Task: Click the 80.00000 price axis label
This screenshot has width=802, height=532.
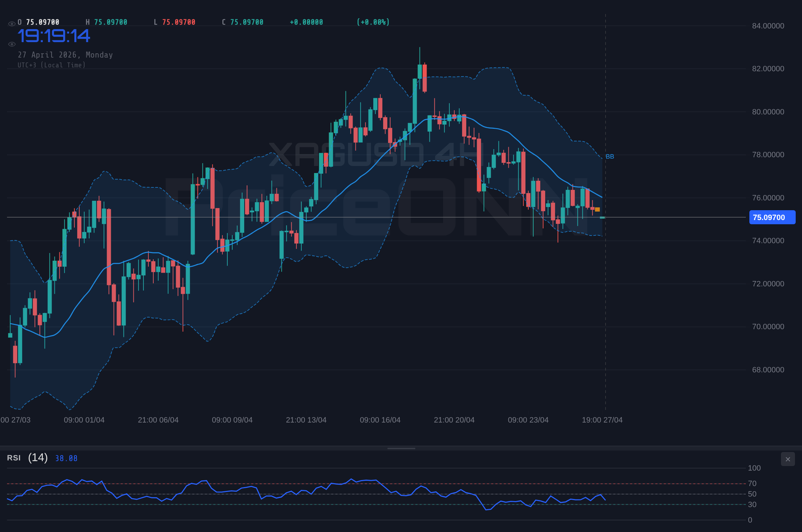Action: tap(768, 112)
